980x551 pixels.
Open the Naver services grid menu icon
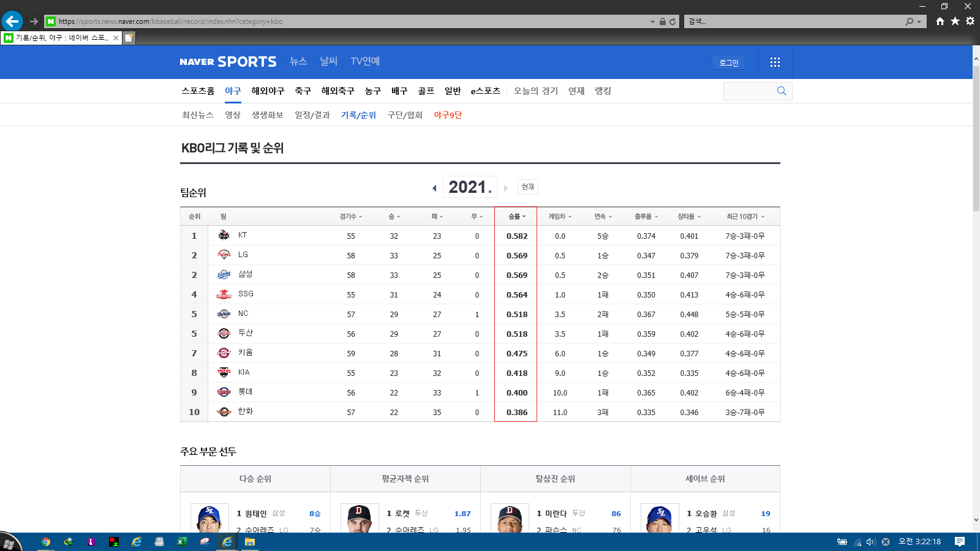tap(775, 62)
